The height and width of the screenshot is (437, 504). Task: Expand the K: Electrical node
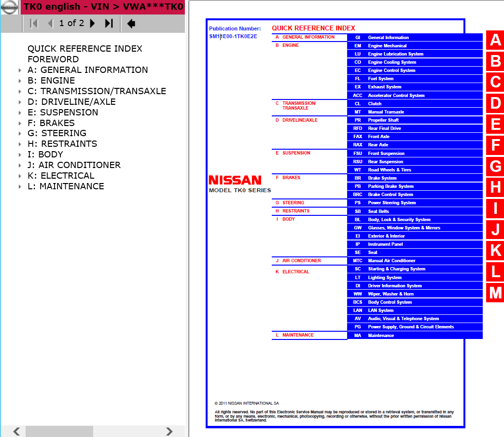point(20,176)
